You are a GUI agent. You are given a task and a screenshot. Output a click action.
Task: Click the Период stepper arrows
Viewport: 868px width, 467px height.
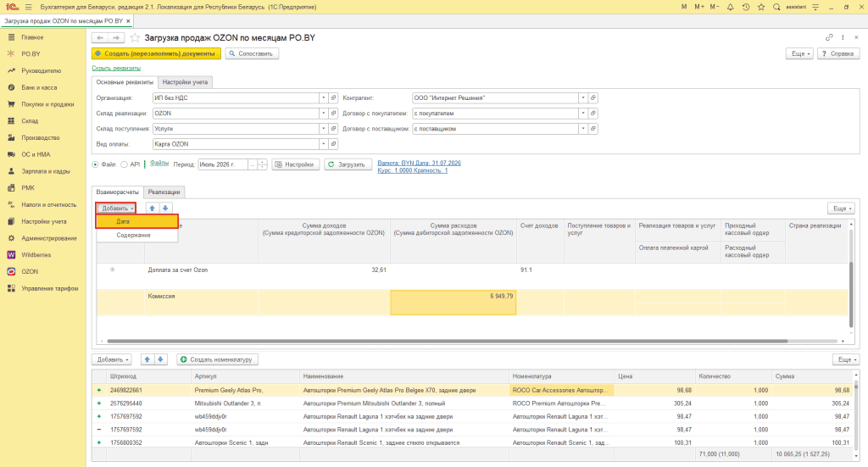(x=263, y=164)
